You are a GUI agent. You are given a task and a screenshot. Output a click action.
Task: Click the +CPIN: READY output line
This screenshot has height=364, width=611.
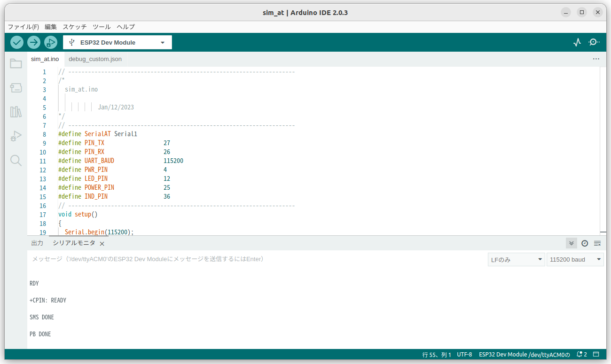tap(48, 300)
